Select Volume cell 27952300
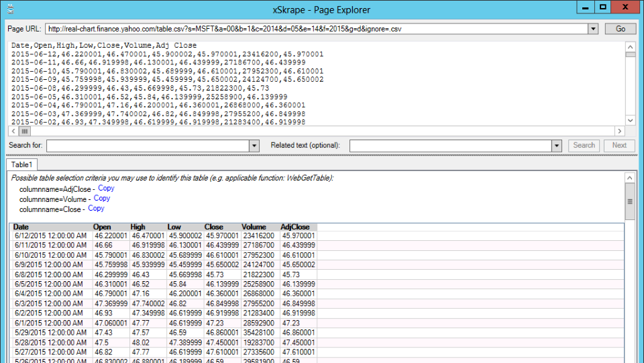 click(260, 255)
